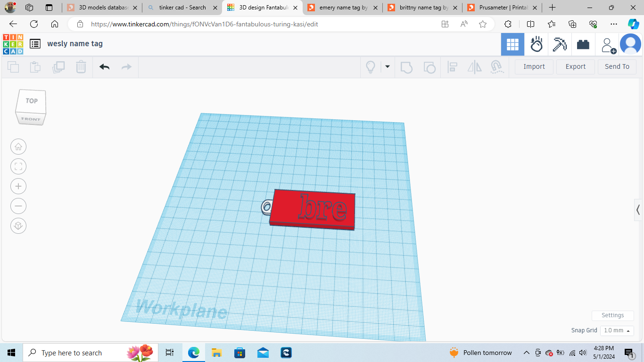Image resolution: width=644 pixels, height=362 pixels.
Task: Switch to the Bricks editor icon
Action: pyautogui.click(x=583, y=45)
